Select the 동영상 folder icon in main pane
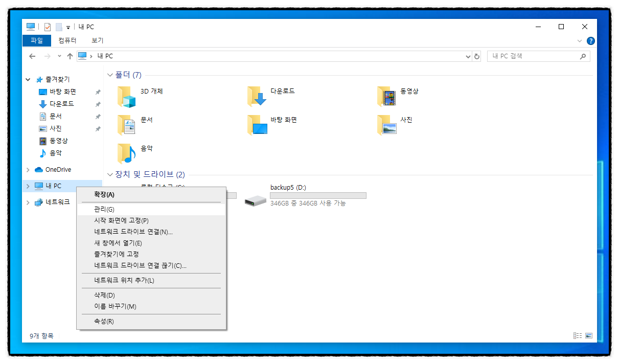Viewport: 619px width, 364px height. tap(387, 96)
